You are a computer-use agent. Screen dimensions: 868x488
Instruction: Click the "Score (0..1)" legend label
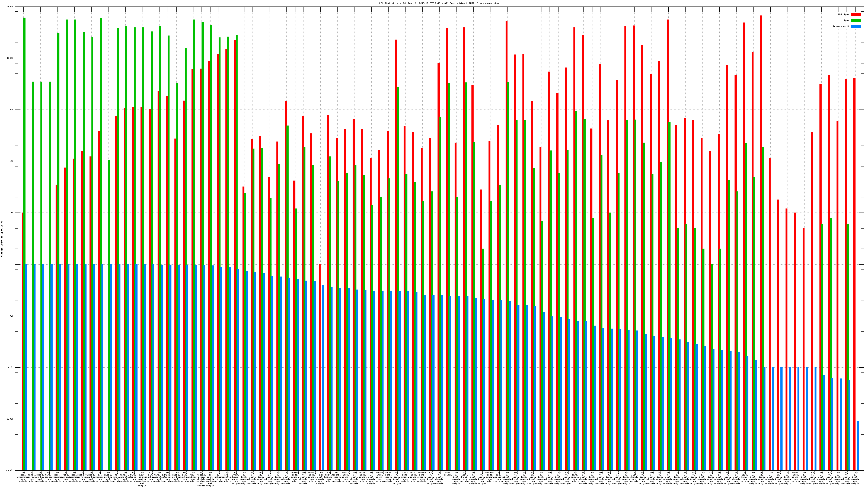841,26
